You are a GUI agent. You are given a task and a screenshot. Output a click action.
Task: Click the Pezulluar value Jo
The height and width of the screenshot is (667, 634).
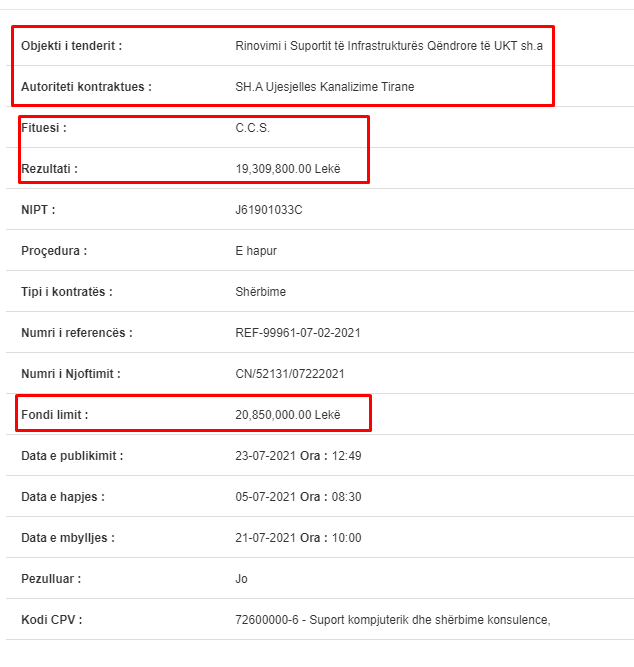(241, 579)
